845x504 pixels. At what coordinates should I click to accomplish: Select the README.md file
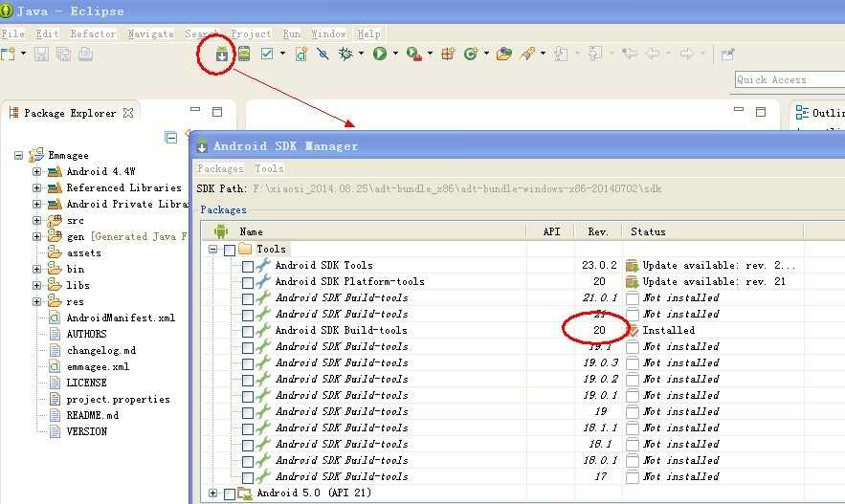(x=92, y=415)
